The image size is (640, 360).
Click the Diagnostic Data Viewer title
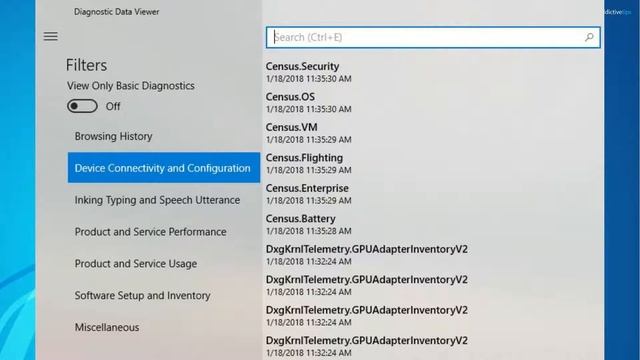pyautogui.click(x=116, y=12)
